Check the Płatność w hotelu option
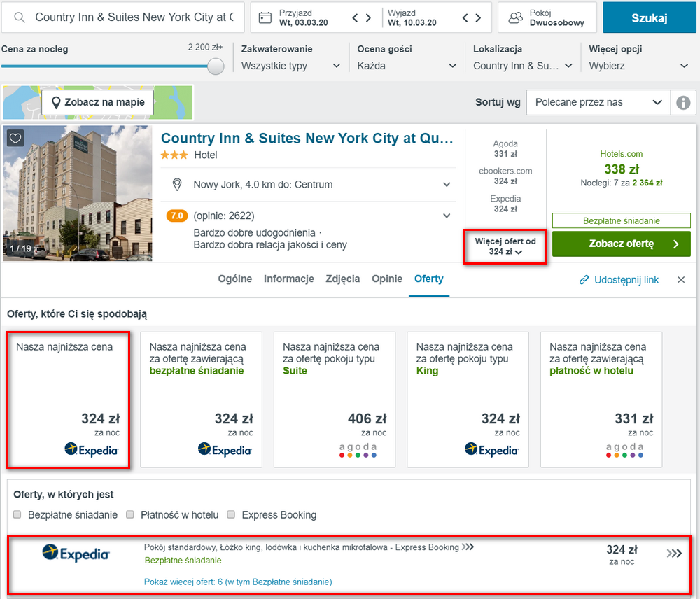700x599 pixels. [130, 514]
